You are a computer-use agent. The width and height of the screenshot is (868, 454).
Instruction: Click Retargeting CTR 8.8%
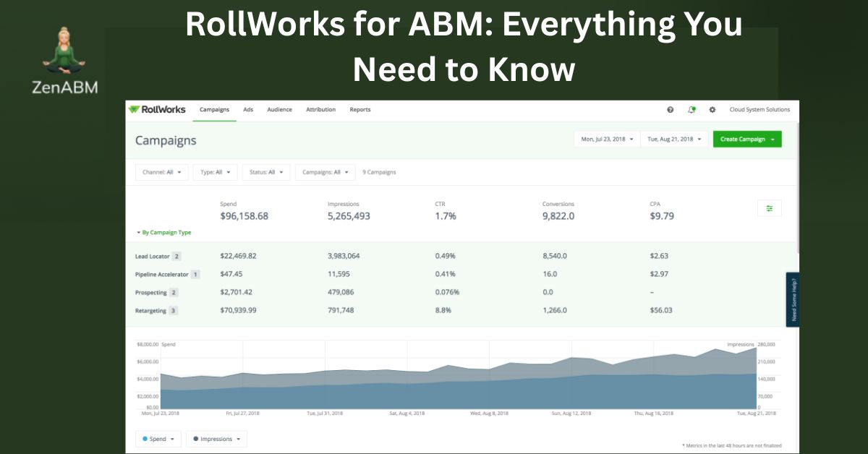pos(443,310)
